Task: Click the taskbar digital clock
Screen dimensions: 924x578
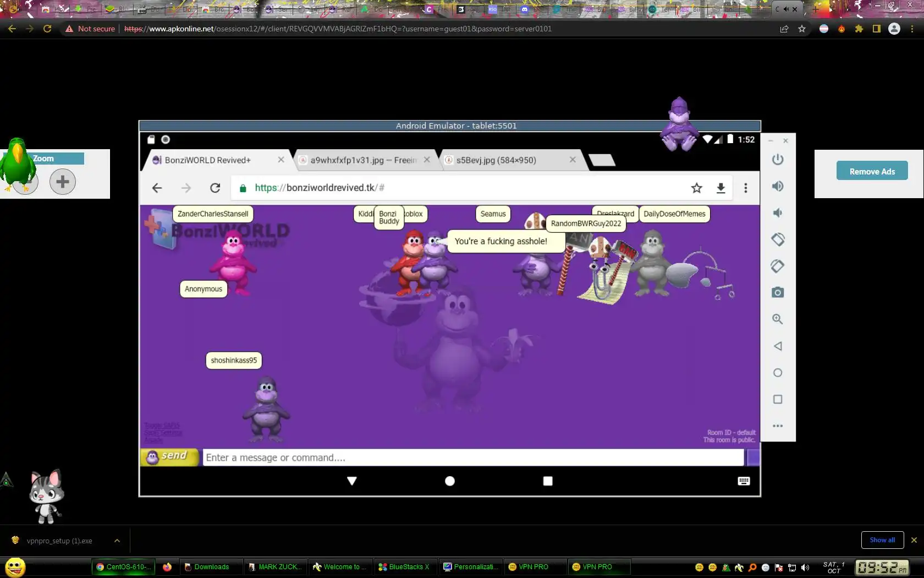Action: tap(882, 567)
